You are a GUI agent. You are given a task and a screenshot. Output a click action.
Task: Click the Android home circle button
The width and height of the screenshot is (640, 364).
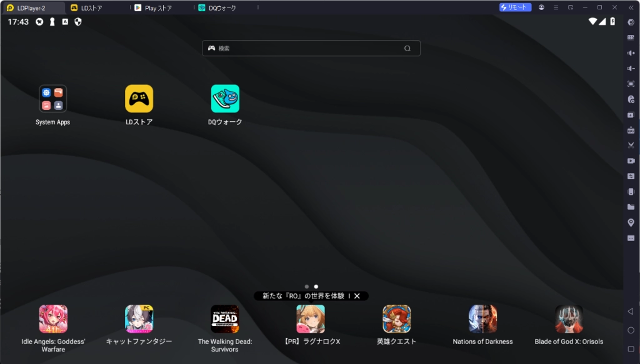point(631,330)
